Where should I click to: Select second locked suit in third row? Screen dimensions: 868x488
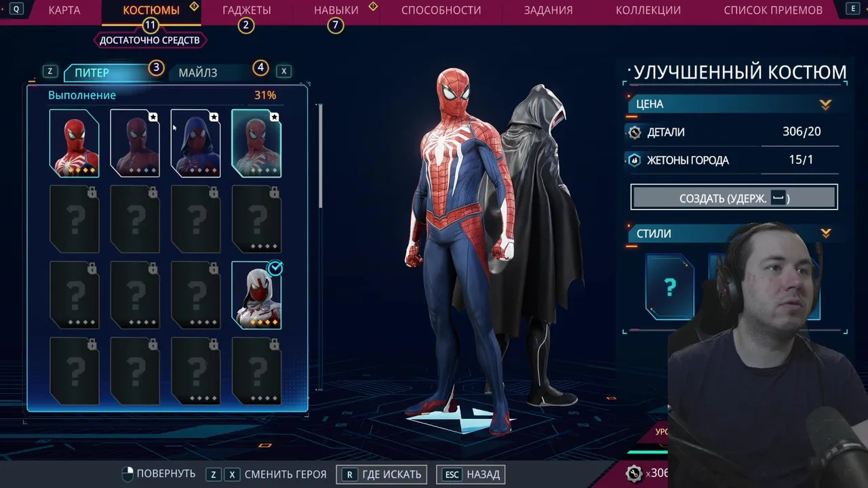point(135,296)
